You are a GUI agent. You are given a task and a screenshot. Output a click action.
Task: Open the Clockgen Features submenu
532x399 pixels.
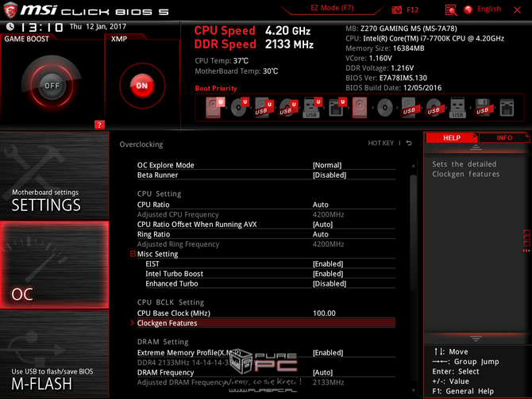[x=266, y=323]
